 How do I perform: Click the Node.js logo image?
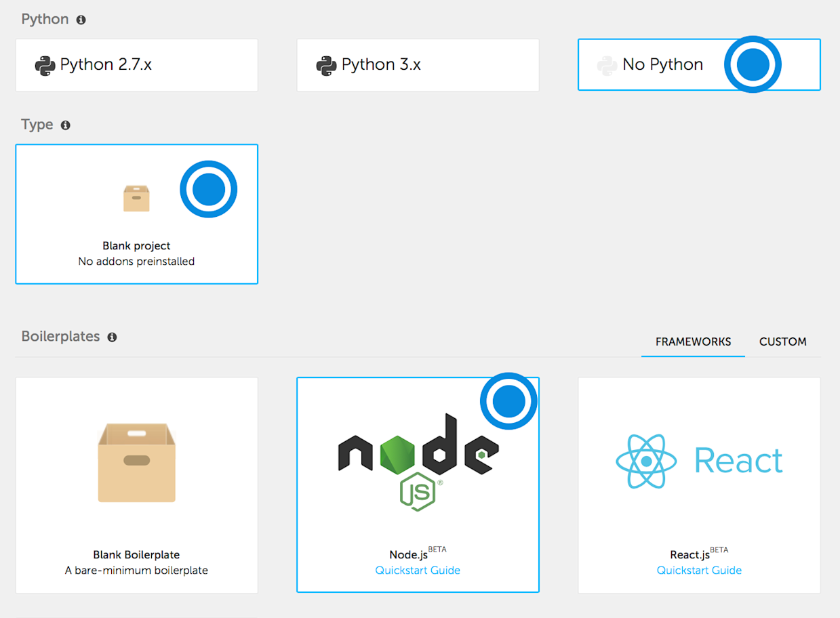(x=418, y=462)
